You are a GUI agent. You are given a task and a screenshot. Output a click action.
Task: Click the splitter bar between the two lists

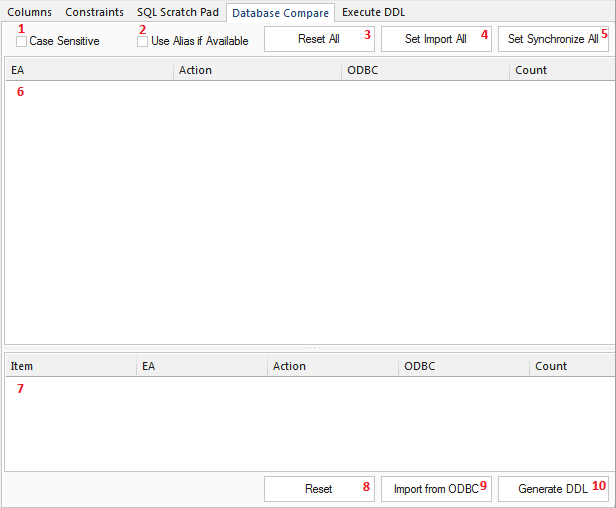coord(308,348)
